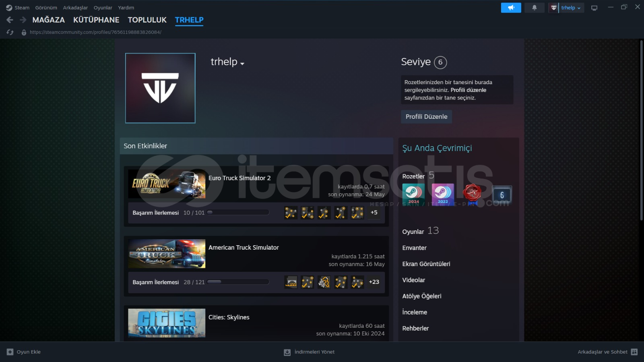The image size is (644, 362).
Task: Click fifth achievement icon for American Truck Simulator
Action: [357, 282]
